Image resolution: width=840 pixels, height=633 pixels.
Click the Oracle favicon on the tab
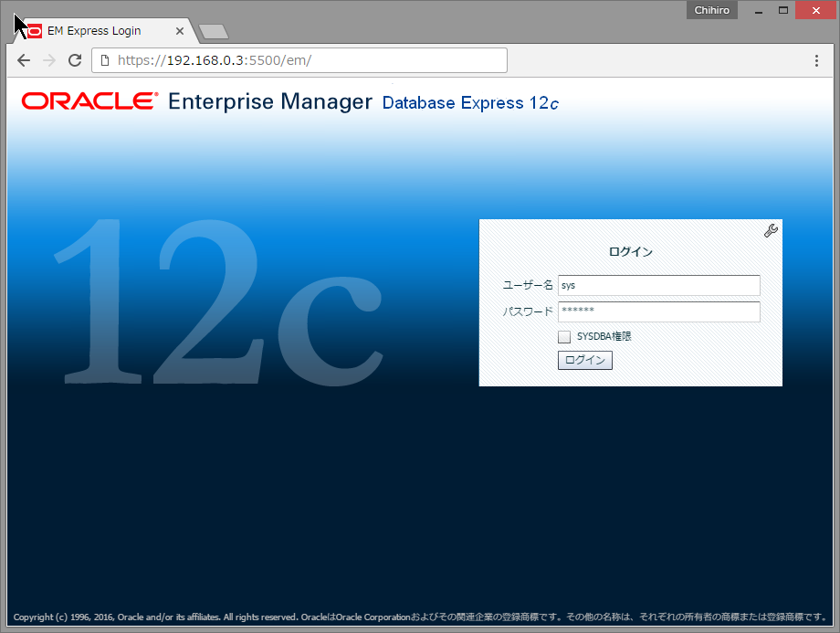coord(35,31)
